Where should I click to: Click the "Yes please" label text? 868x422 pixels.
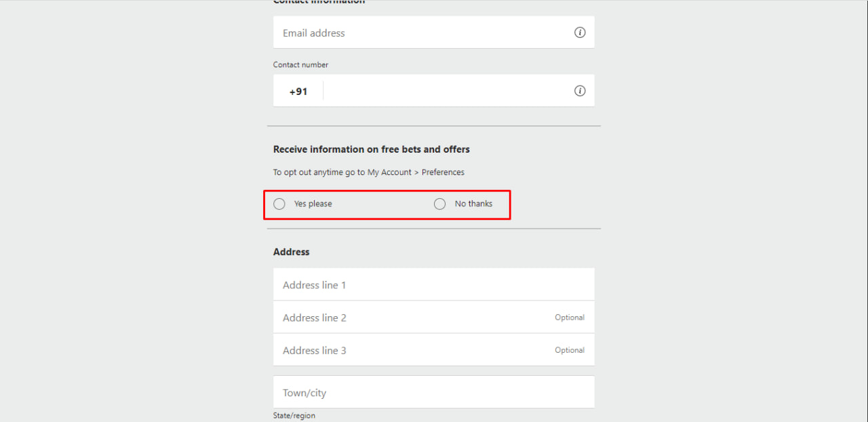pos(313,204)
